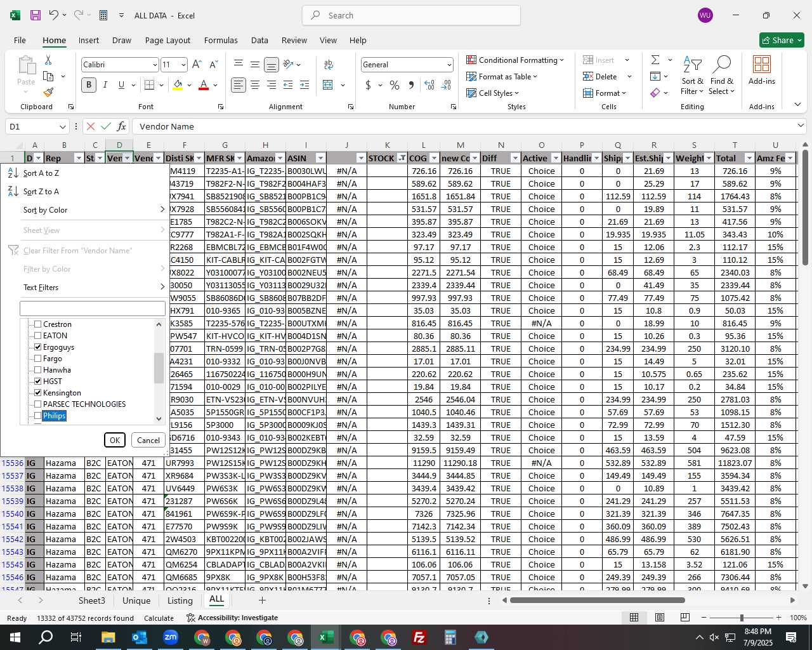
Task: Click Accessibility: Investigate in status bar
Action: click(x=232, y=618)
